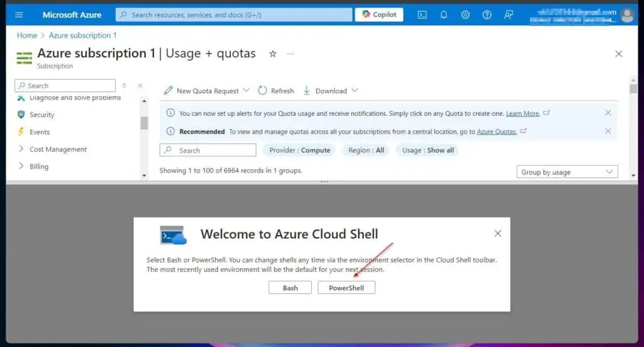Click the user account avatar
The width and height of the screenshot is (644, 347).
click(x=627, y=15)
